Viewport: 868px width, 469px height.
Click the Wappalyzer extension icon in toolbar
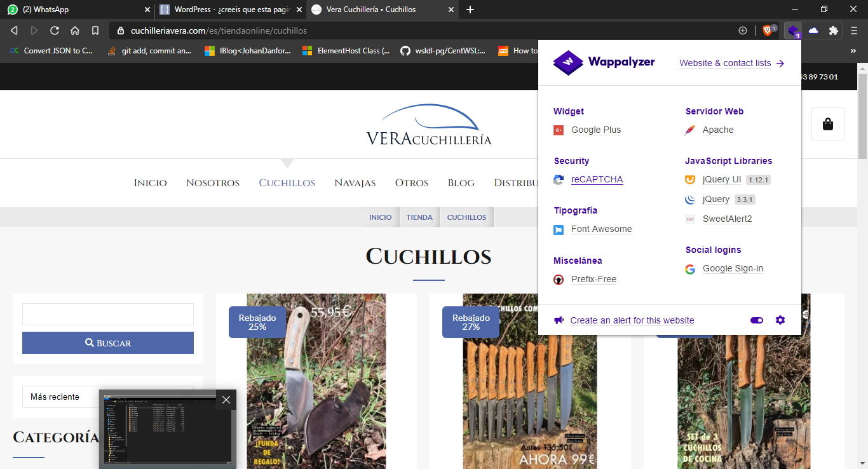point(793,31)
